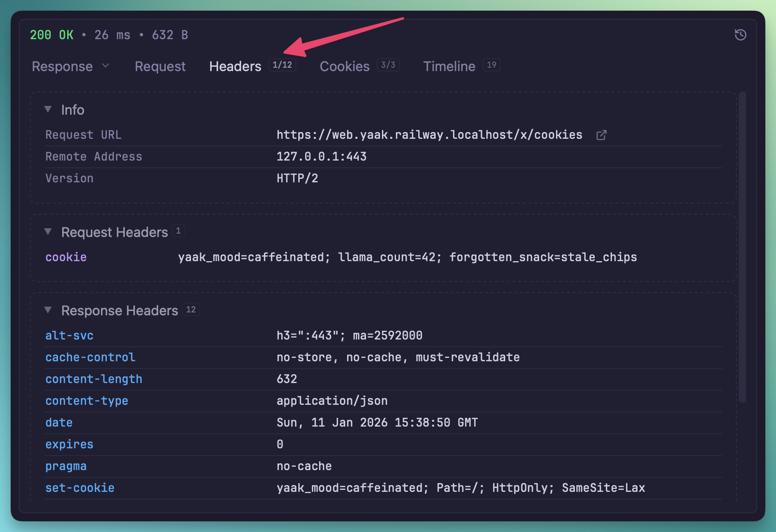
Task: Select the Headers tab
Action: 235,66
